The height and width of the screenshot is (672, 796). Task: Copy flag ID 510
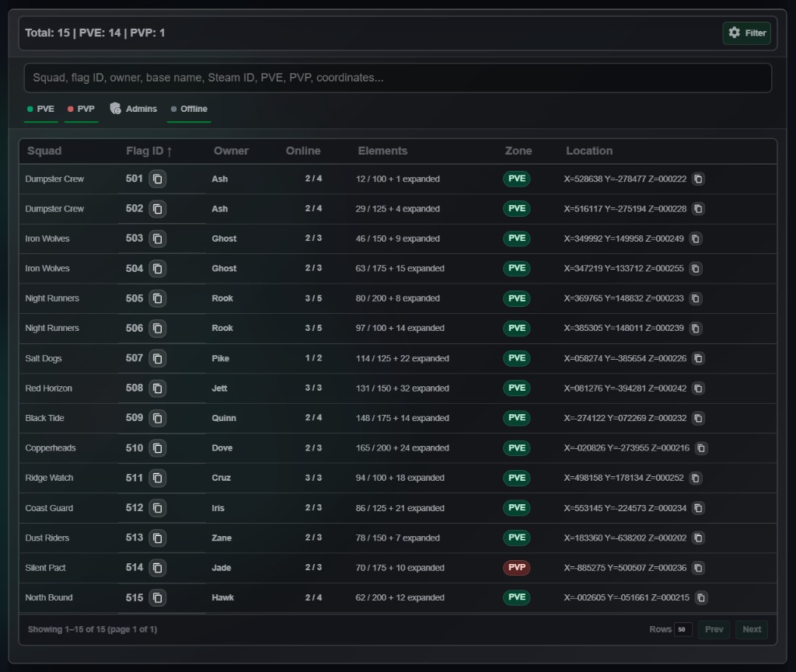coord(157,447)
